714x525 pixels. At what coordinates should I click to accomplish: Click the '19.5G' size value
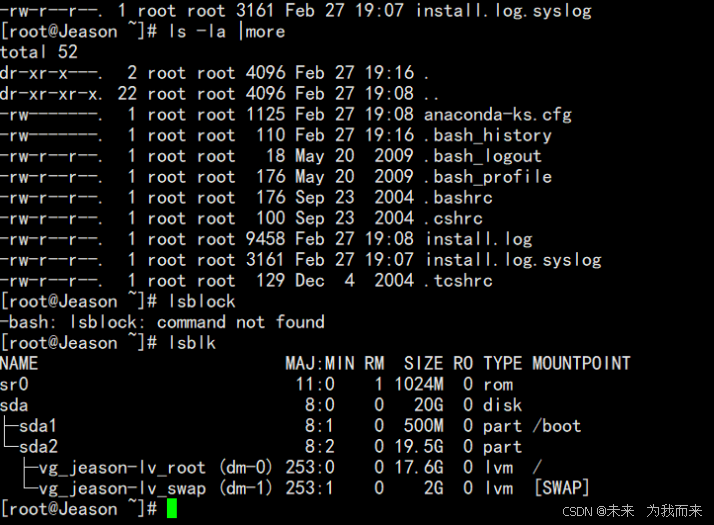(419, 447)
